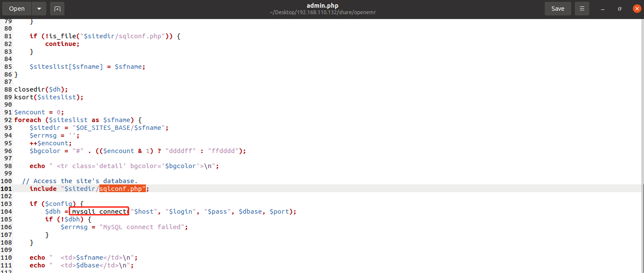Click 'if (!$dbh) {' on line 105
Screen dimensions: 644x273
(x=68, y=219)
